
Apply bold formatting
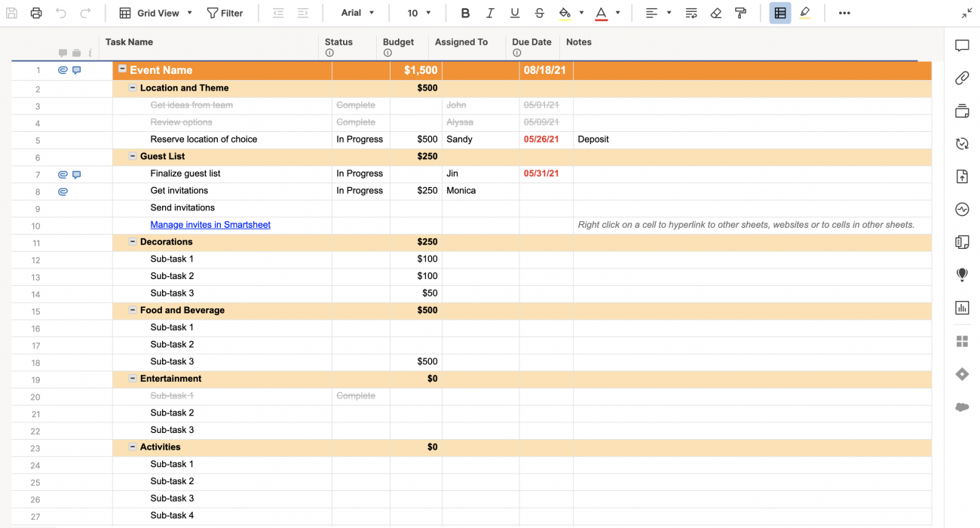coord(465,13)
